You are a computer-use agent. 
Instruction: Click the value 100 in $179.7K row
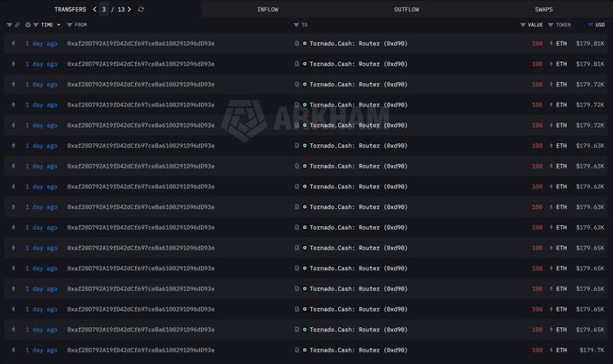(x=536, y=350)
